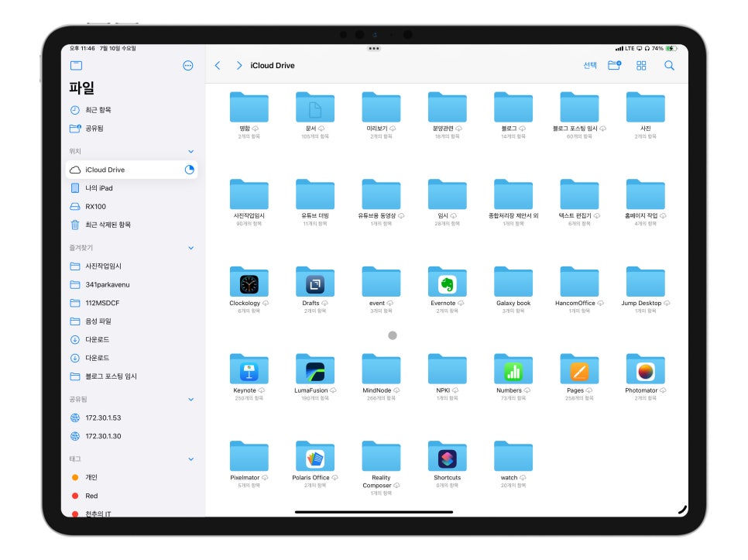Select the Red tag
This screenshot has width=748, height=560.
131,496
